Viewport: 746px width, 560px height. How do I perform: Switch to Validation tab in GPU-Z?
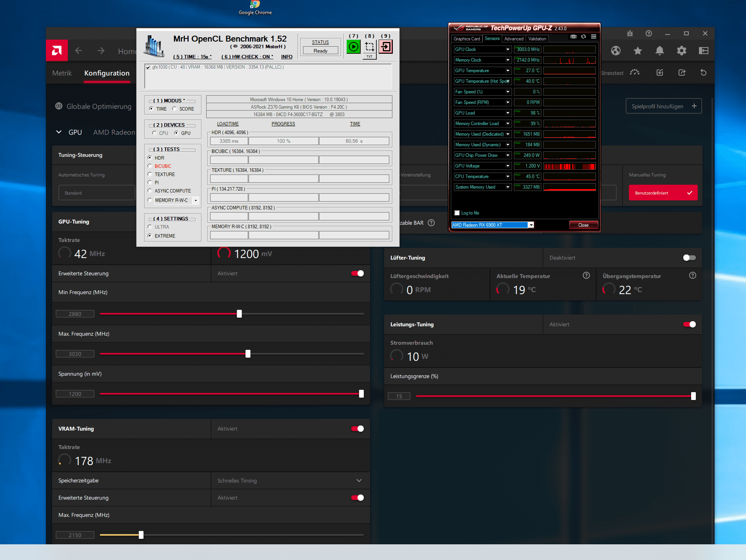537,39
